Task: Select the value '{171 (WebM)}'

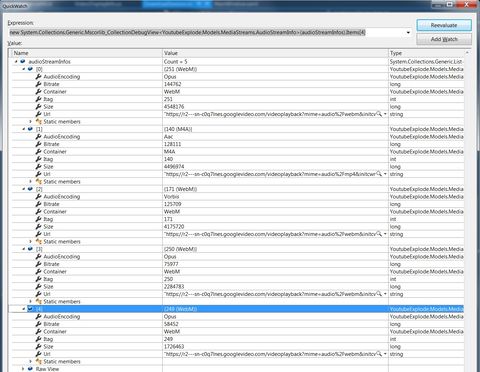Action: [180, 189]
